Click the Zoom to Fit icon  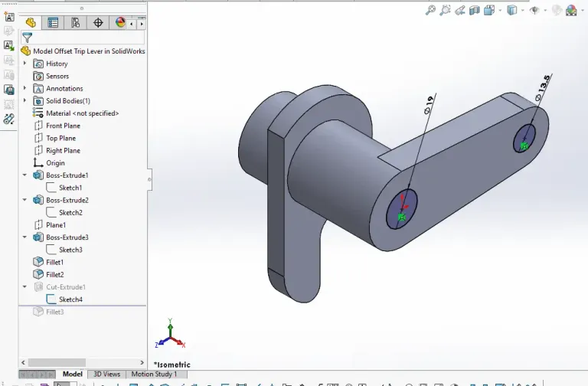tap(430, 10)
